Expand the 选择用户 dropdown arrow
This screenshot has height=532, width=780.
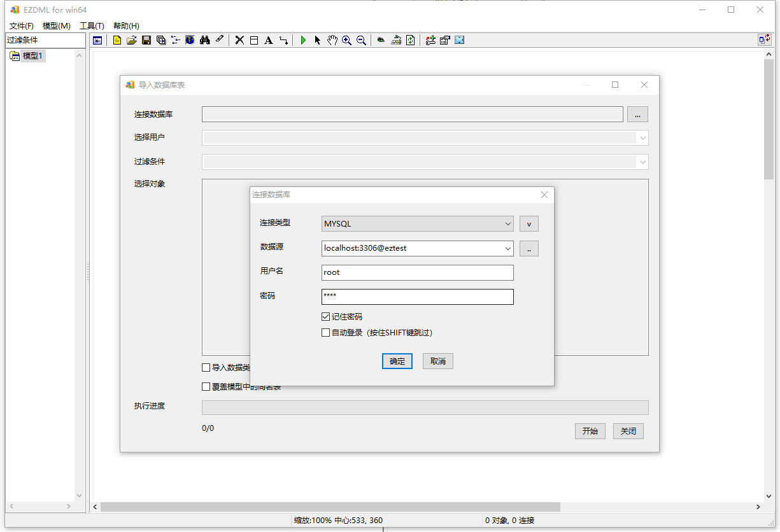[x=643, y=137]
